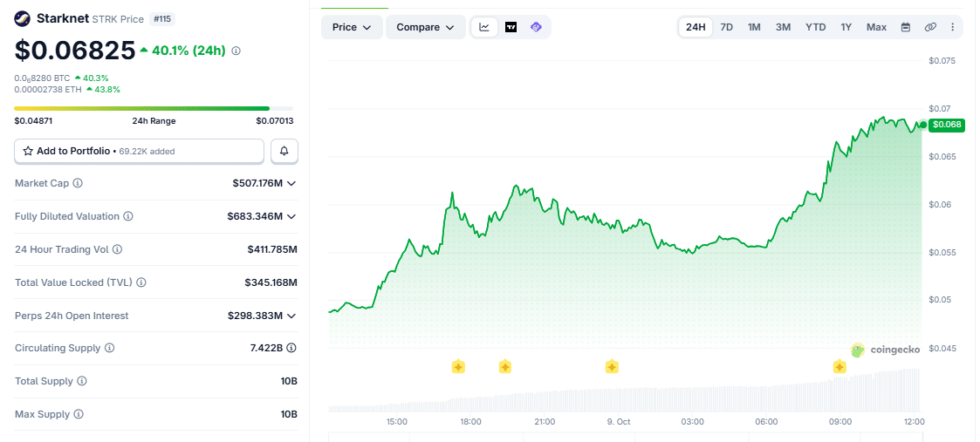Screen dimensions: 980x442
Task: Switch to the TradingView chart icon
Action: 511,27
